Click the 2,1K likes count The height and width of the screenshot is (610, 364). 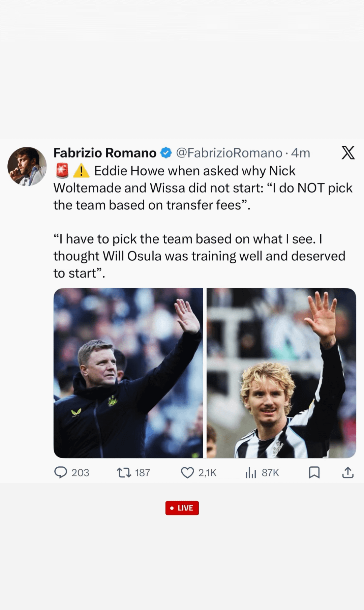[x=207, y=473]
